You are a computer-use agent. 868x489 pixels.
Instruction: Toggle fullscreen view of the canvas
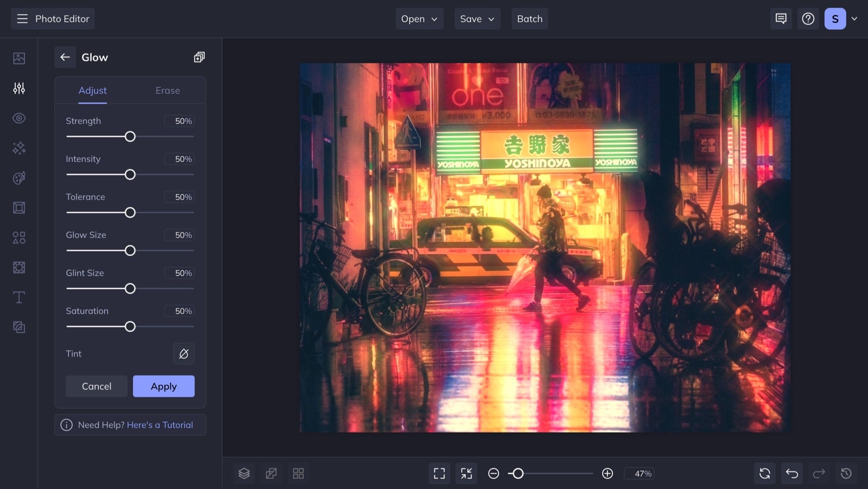pos(439,473)
